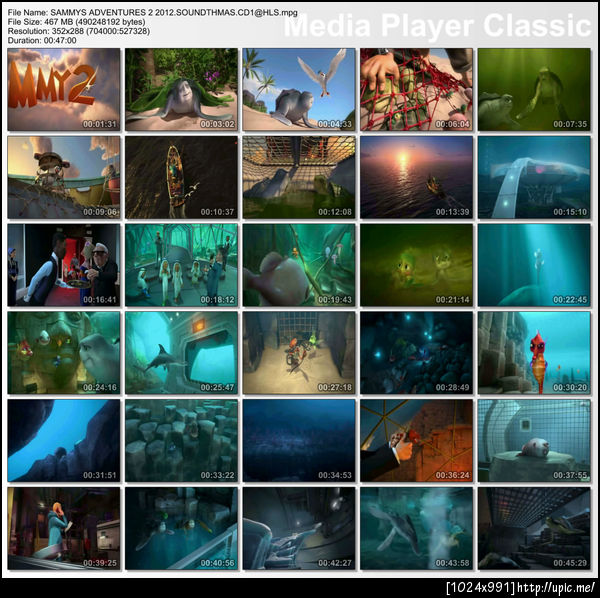This screenshot has width=600, height=598.
Task: Click the [1024x991] size label
Action: click(x=481, y=587)
